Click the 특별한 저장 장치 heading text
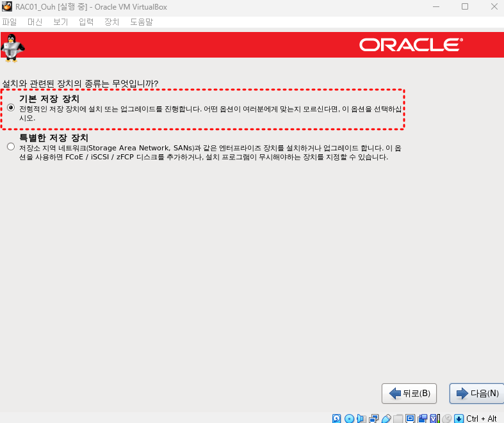The image size is (504, 423). (x=54, y=138)
